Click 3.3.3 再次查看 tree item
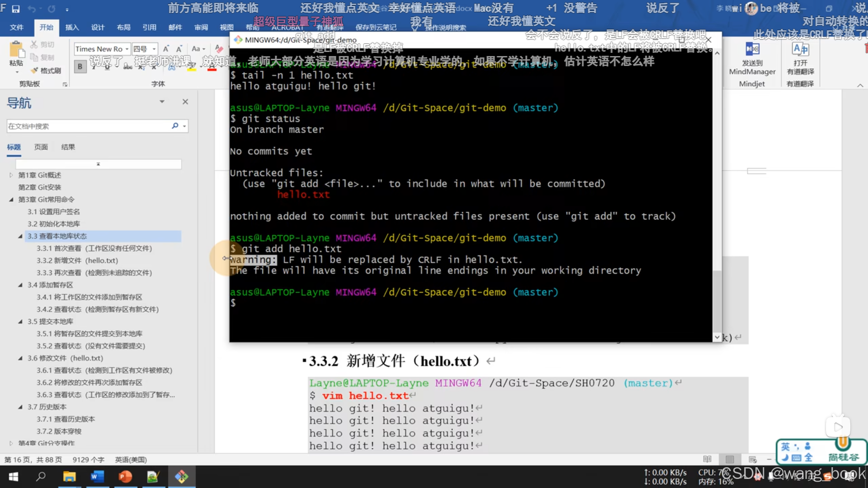The image size is (868, 488). point(93,272)
